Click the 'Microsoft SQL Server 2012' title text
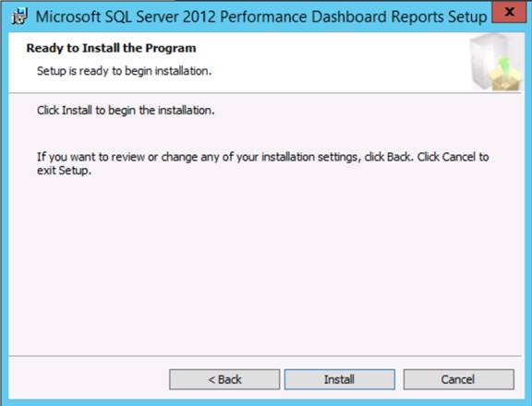The width and height of the screenshot is (532, 406). pos(126,17)
